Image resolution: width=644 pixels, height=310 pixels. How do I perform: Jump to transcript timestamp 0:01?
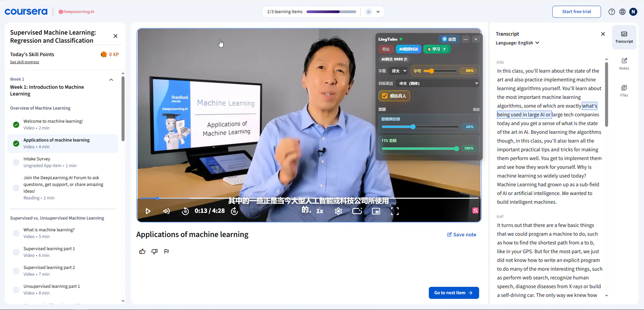(x=500, y=62)
